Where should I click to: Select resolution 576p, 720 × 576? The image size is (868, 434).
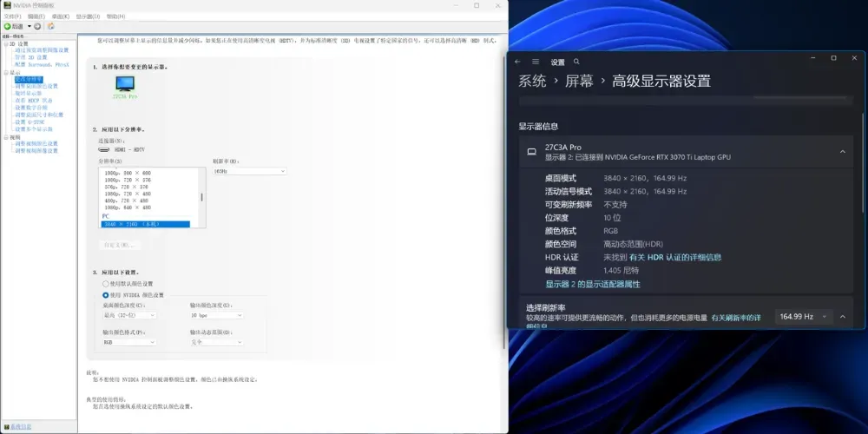tap(128, 187)
